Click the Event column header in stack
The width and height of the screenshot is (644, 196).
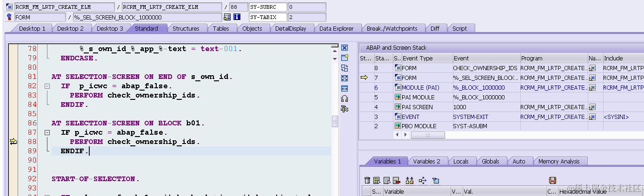pos(486,58)
